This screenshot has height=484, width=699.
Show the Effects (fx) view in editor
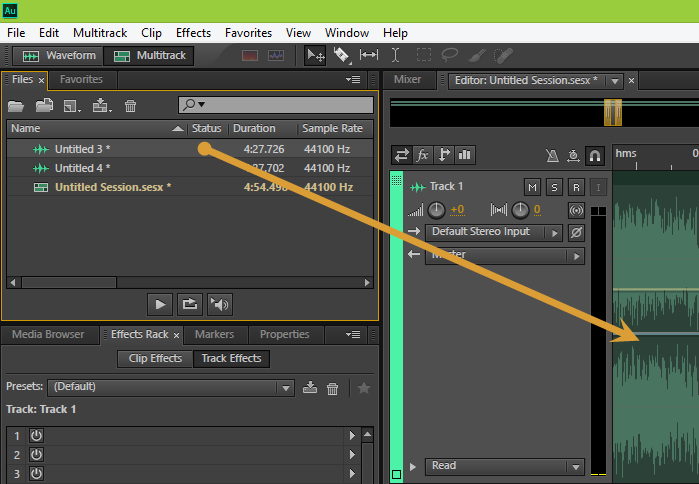pyautogui.click(x=423, y=155)
